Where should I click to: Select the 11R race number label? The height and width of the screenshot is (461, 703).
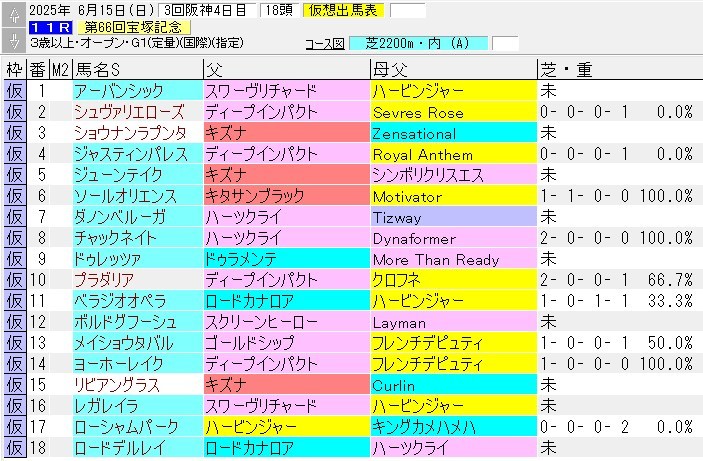51,27
